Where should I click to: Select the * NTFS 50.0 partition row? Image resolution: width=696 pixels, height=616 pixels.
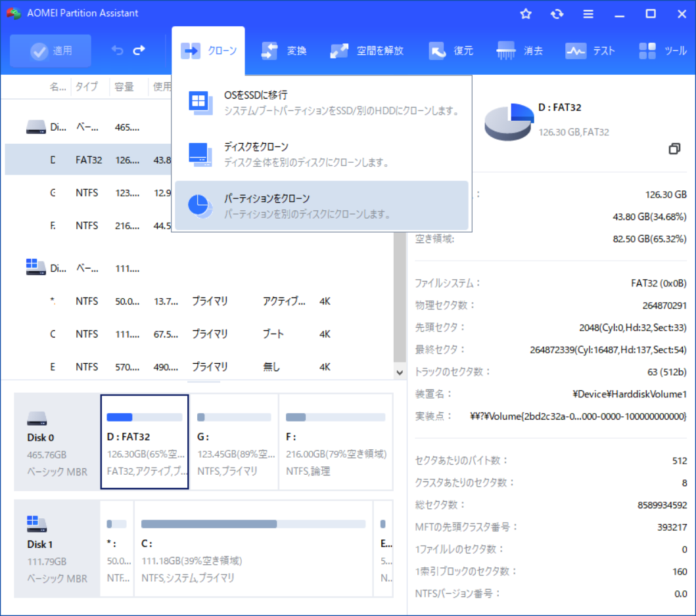point(199,301)
